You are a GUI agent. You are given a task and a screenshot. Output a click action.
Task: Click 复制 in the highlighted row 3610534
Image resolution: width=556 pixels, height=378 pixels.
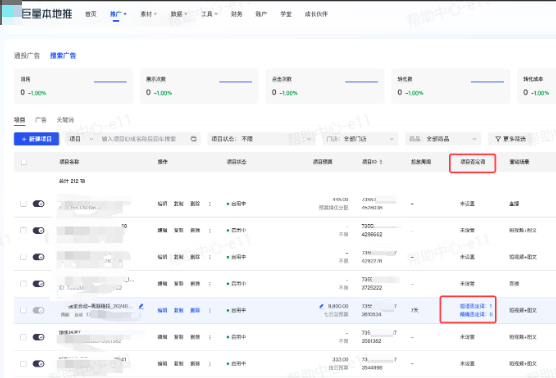[x=178, y=310]
